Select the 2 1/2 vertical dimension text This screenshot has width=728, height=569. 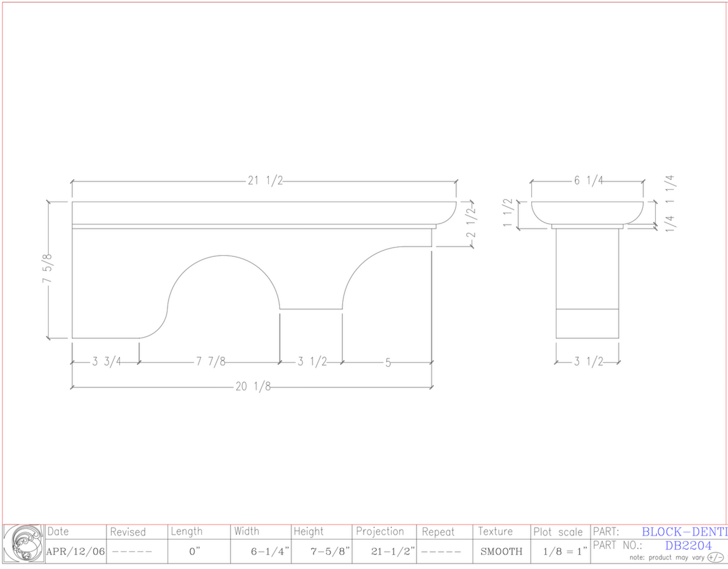(471, 222)
